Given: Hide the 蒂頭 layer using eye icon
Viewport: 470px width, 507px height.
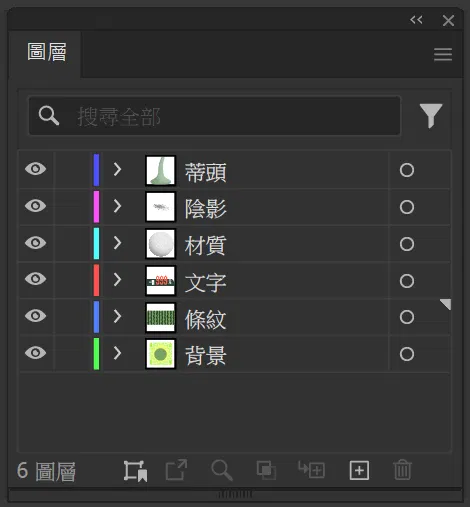Looking at the screenshot, I should (x=35, y=169).
